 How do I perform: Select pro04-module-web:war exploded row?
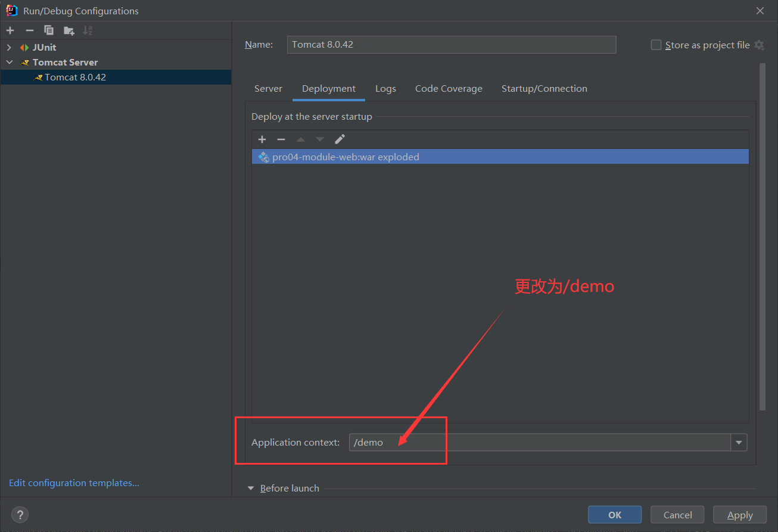point(500,157)
